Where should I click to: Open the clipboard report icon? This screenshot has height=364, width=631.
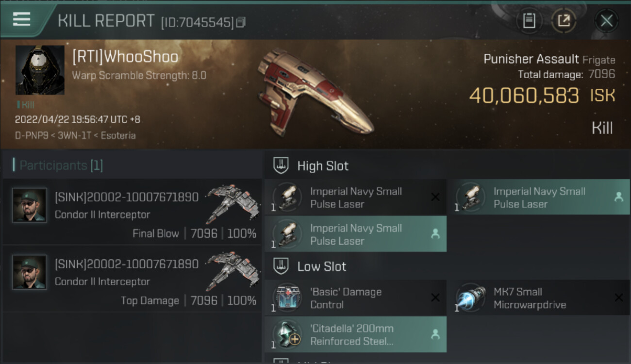[x=529, y=20]
